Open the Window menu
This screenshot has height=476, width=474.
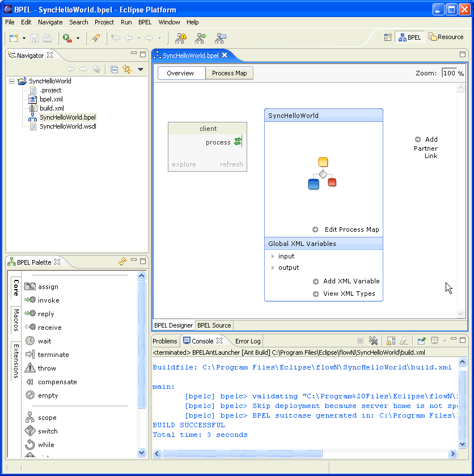point(169,22)
